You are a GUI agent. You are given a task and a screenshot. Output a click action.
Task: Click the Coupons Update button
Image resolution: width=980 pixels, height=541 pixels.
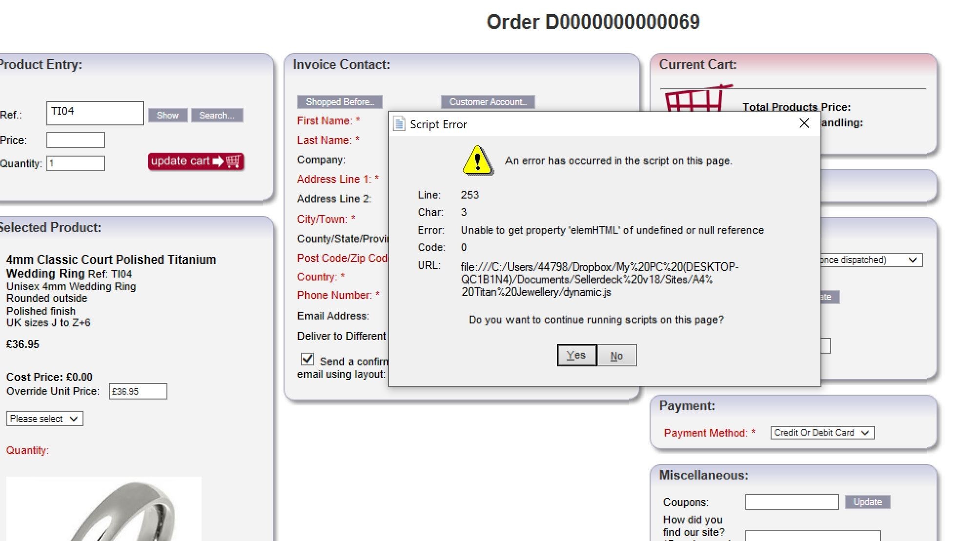[867, 501]
